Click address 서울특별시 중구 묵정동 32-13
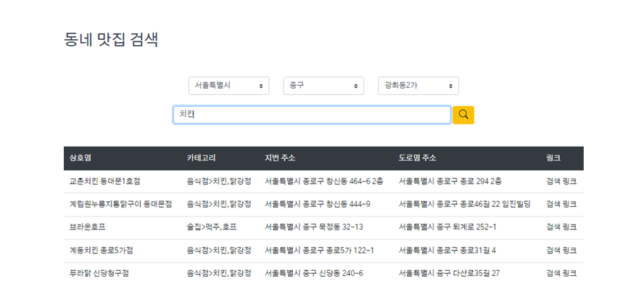This screenshot has height=305, width=644. pos(314,227)
